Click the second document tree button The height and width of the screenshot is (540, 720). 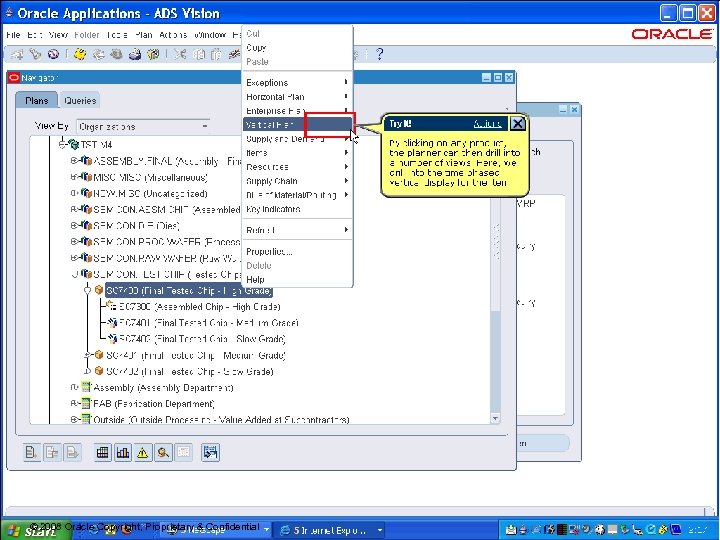[x=52, y=453]
